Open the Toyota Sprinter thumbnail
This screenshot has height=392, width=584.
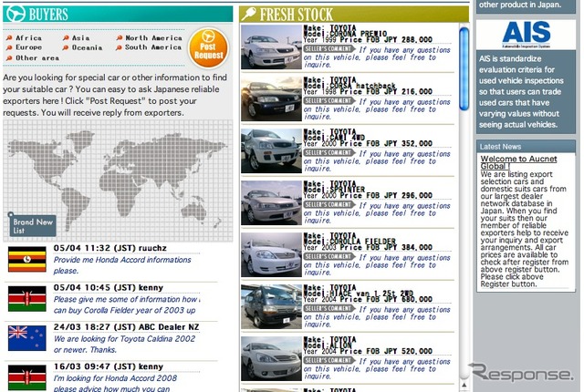[x=271, y=202]
